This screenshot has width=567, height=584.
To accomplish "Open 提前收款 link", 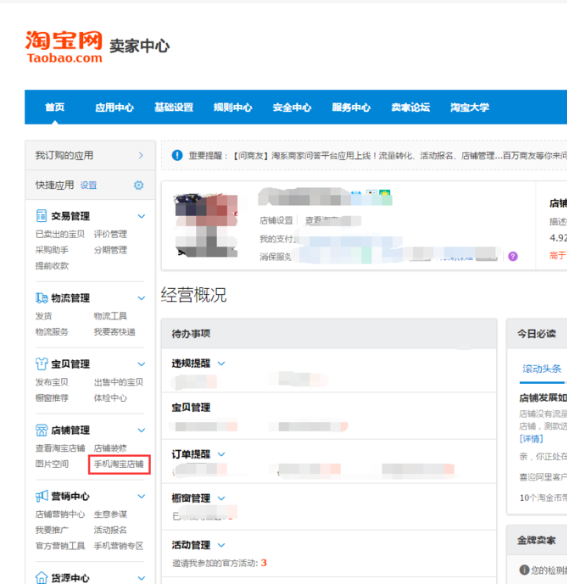I will pos(52,266).
